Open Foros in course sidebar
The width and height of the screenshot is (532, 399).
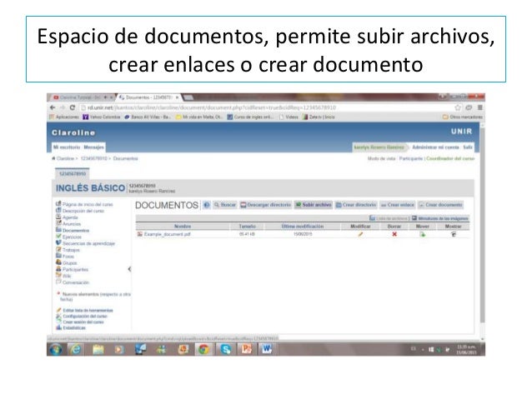pos(68,257)
